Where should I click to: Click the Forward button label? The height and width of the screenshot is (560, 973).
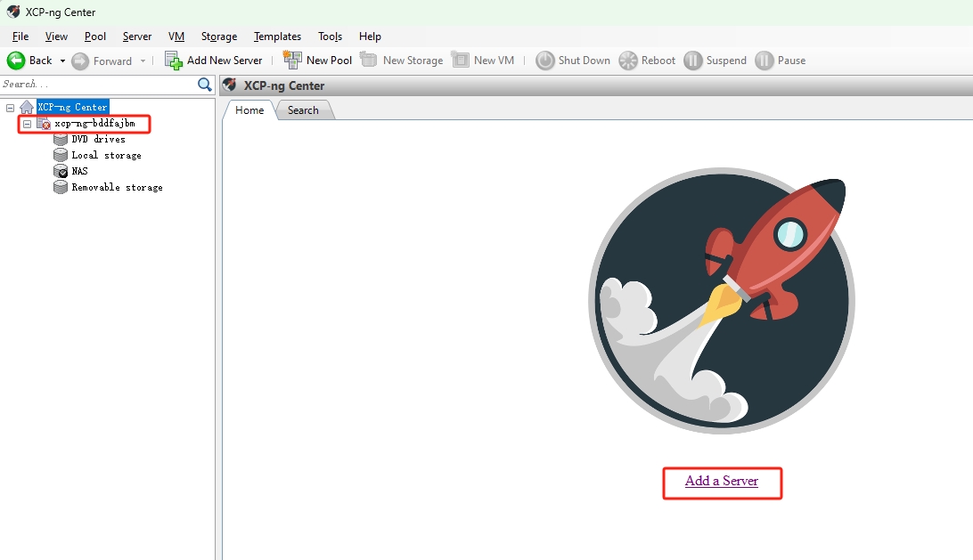pos(112,61)
